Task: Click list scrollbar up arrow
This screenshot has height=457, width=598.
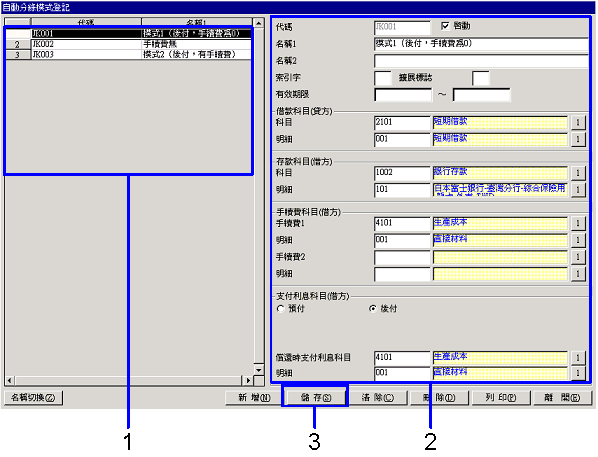Action: pos(259,23)
